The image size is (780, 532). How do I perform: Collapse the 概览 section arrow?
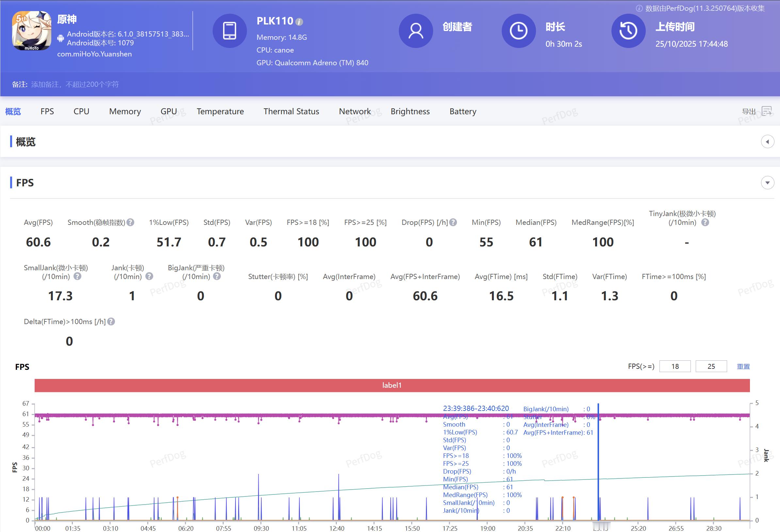[x=767, y=142]
